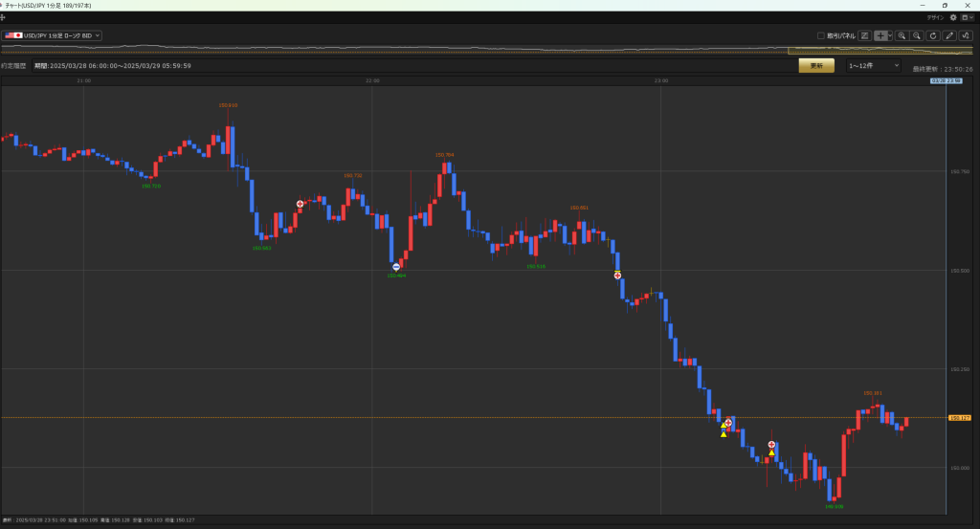The image size is (980, 529).
Task: Click the zoom in magnifier icon
Action: (x=902, y=35)
